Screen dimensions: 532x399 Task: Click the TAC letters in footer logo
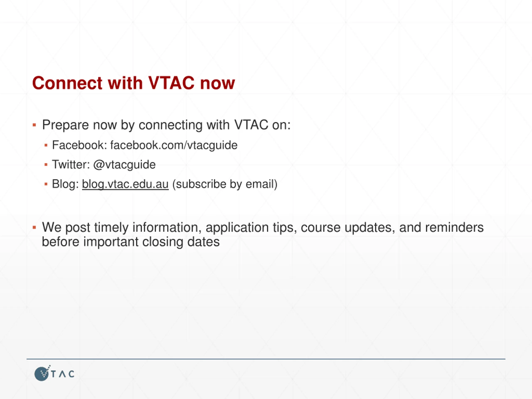pos(63,374)
